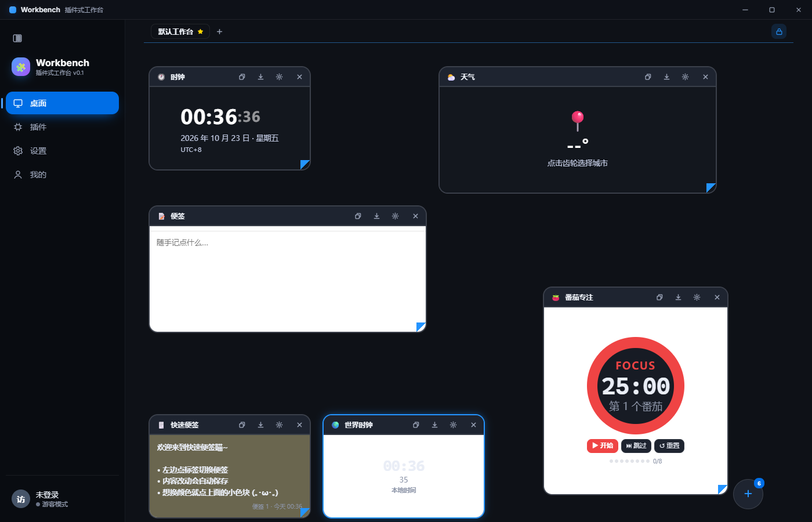The image size is (812, 522).
Task: Add a new workspace tab
Action: coord(219,32)
